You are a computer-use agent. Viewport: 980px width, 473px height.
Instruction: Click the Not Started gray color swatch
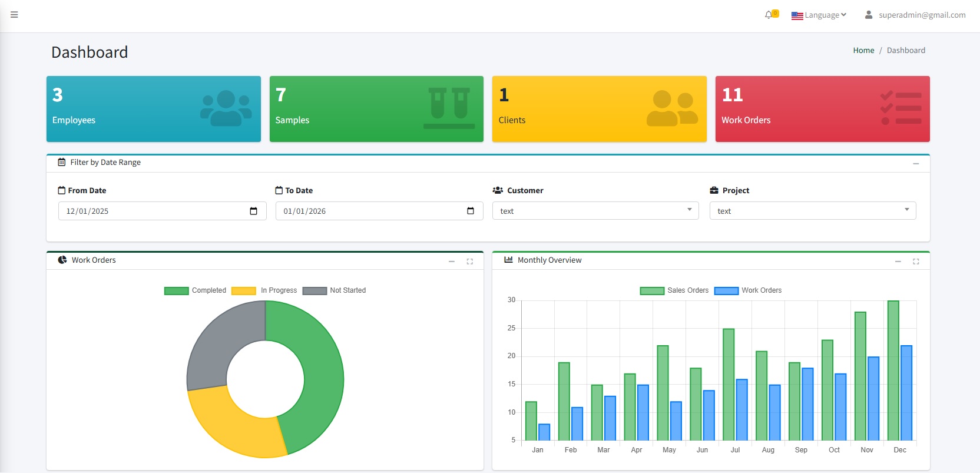(314, 290)
